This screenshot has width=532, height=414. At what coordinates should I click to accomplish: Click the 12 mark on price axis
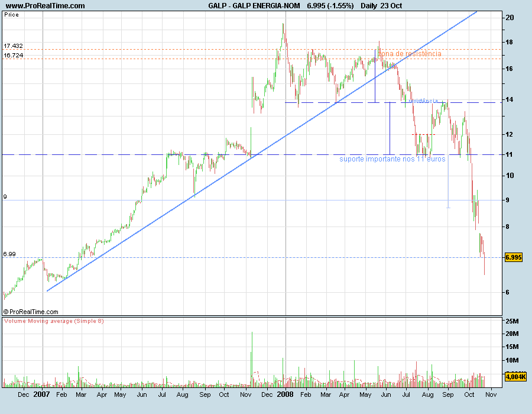(510, 134)
